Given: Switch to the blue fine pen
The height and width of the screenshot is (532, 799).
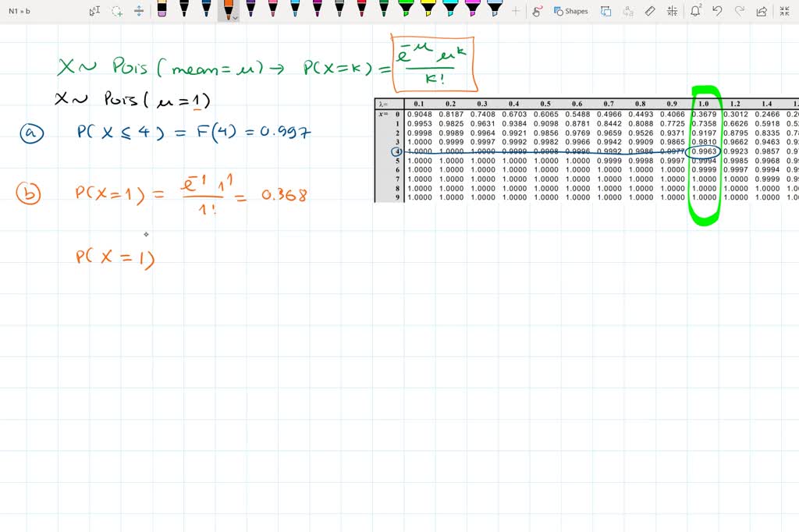Looking at the screenshot, I should point(206,10).
